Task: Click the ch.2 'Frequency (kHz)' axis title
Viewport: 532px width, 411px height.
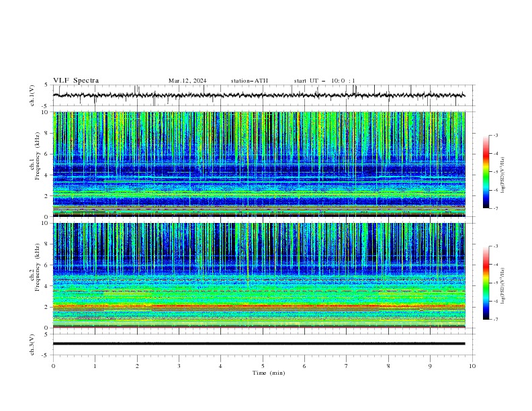Action: (x=38, y=267)
